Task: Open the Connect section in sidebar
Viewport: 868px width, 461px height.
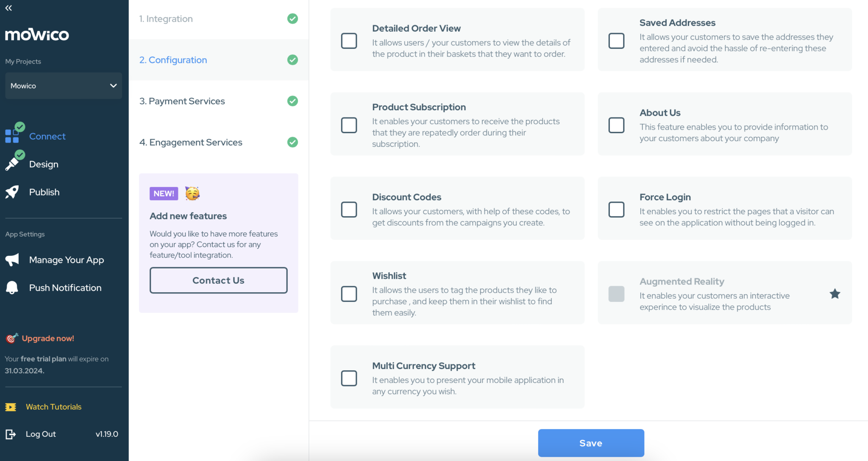Action: [47, 136]
